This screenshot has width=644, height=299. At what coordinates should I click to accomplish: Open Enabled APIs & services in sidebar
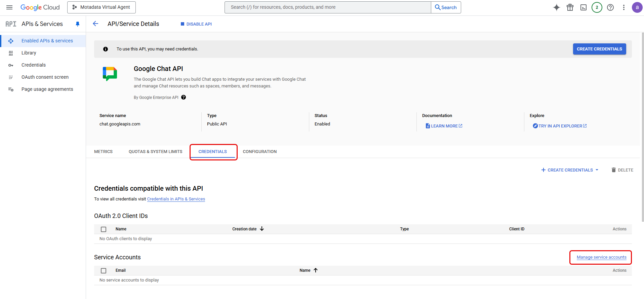(x=43, y=41)
